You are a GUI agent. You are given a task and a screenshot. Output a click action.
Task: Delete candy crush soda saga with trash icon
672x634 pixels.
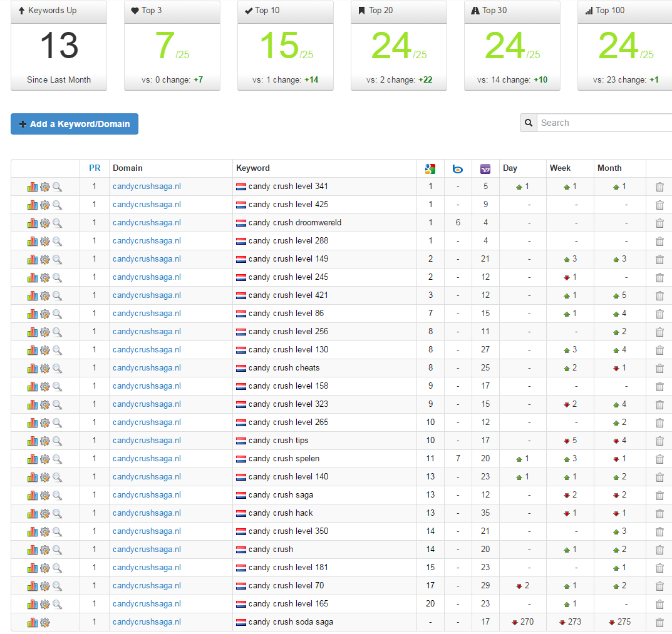click(659, 623)
